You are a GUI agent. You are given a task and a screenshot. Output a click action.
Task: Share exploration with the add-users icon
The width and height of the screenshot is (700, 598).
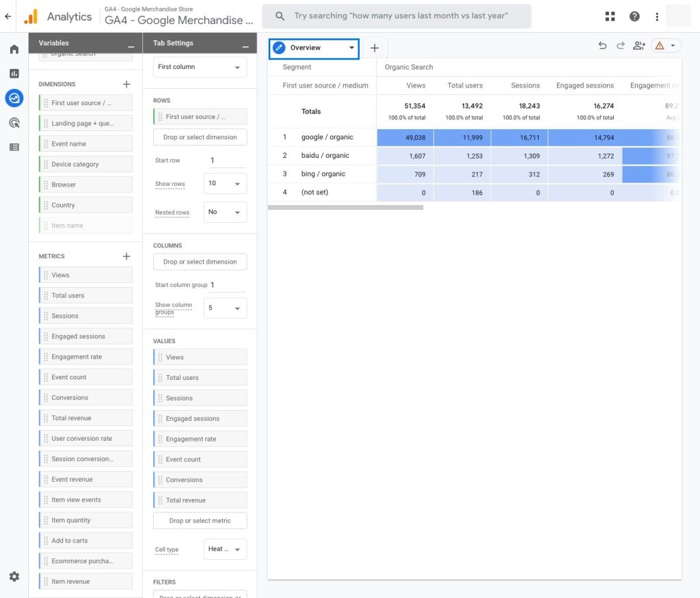pyautogui.click(x=639, y=46)
